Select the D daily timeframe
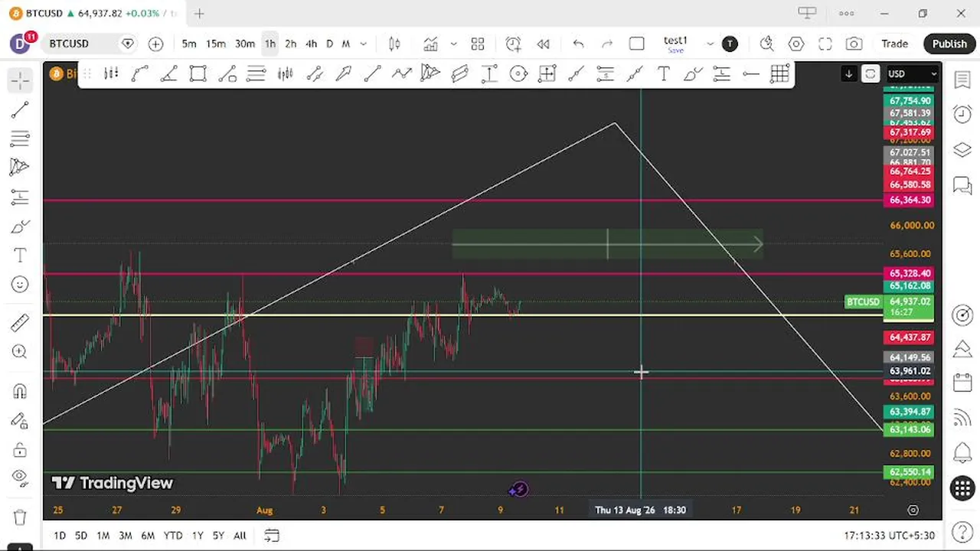This screenshot has height=551, width=980. pyautogui.click(x=330, y=44)
